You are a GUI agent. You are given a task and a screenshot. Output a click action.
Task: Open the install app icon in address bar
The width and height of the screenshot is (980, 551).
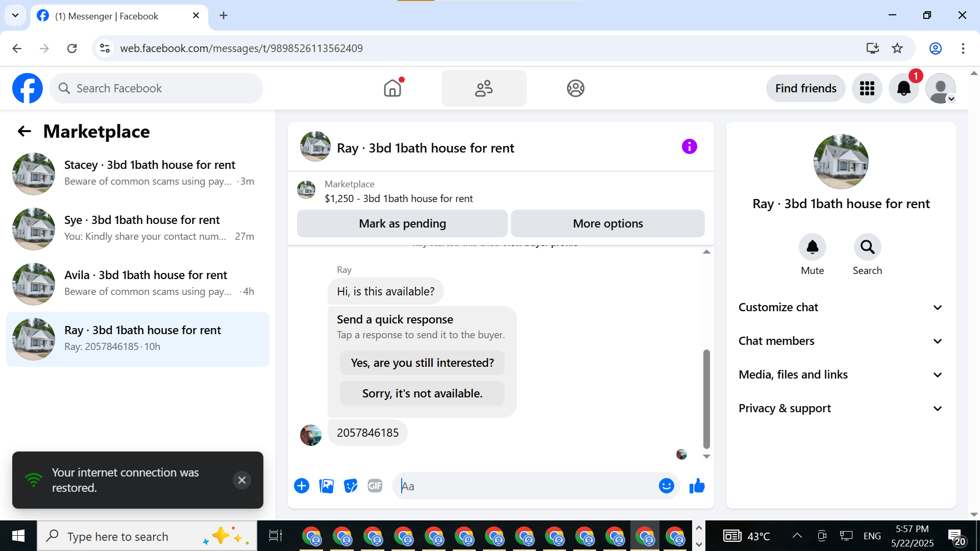pos(873,48)
